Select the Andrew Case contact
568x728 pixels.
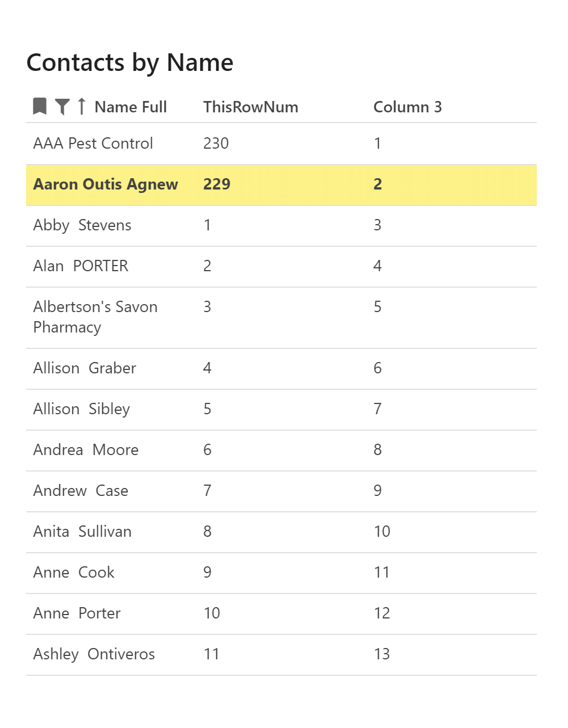(x=81, y=491)
